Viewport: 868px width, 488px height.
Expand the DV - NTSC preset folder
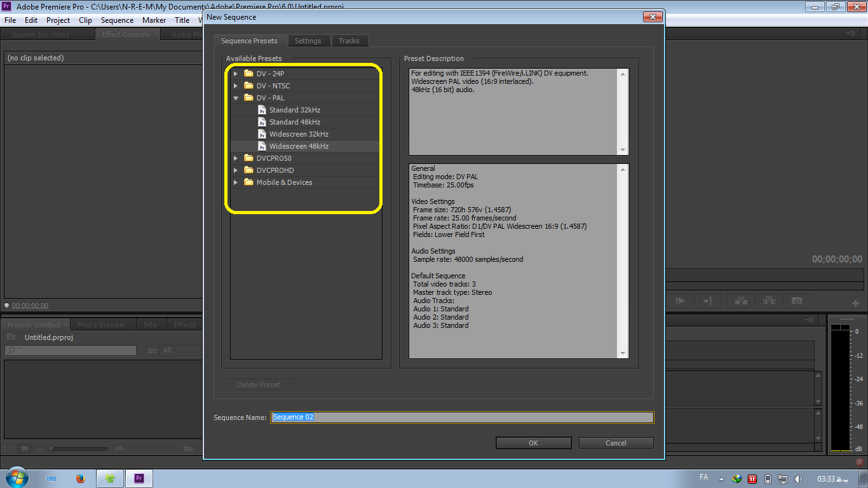[236, 86]
